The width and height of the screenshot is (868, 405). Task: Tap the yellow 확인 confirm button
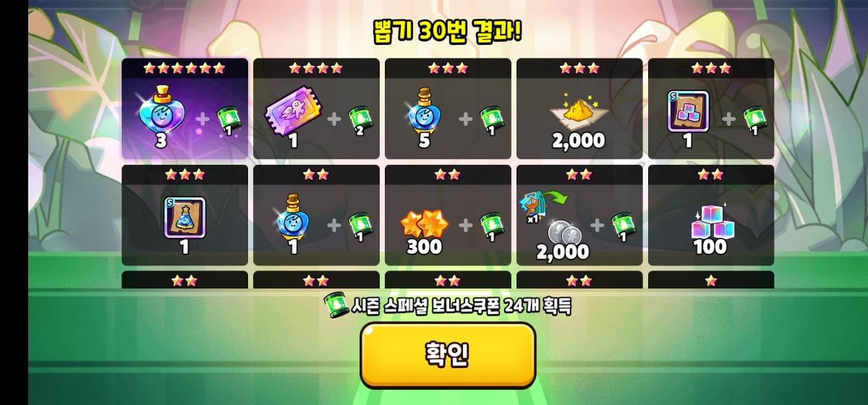coord(448,355)
